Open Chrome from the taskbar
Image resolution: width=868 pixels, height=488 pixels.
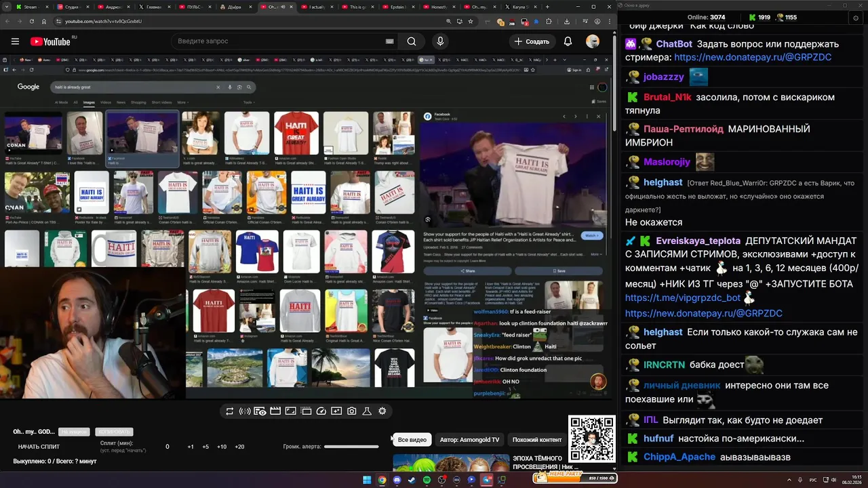pos(382,480)
